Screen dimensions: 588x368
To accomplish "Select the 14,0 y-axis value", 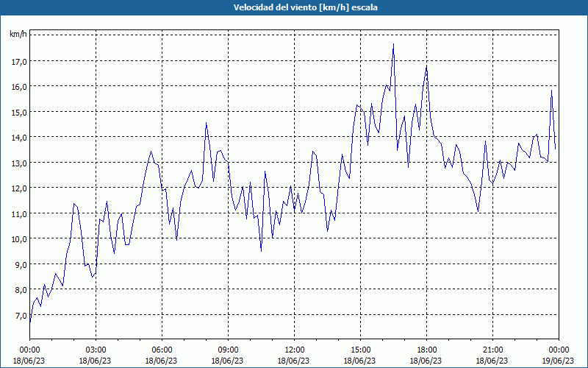I will 19,138.
